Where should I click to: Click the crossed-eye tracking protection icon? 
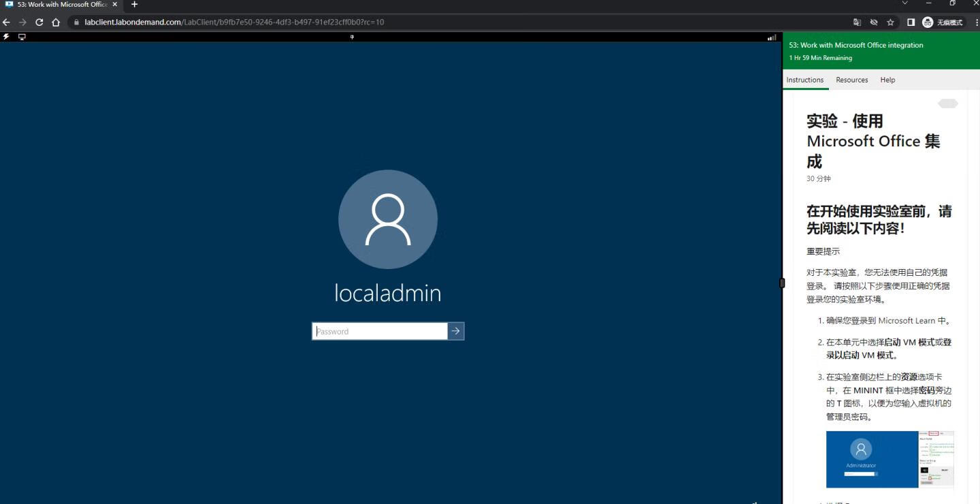coord(874,22)
